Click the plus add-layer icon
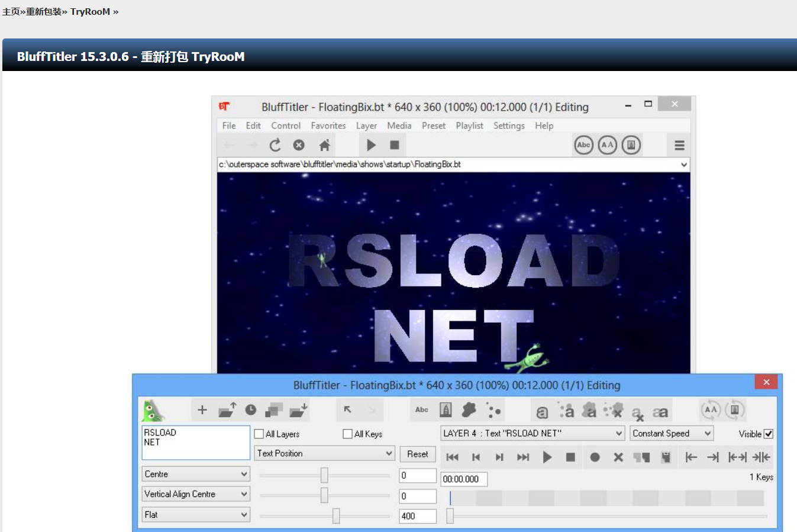Image resolution: width=797 pixels, height=532 pixels. coord(202,410)
